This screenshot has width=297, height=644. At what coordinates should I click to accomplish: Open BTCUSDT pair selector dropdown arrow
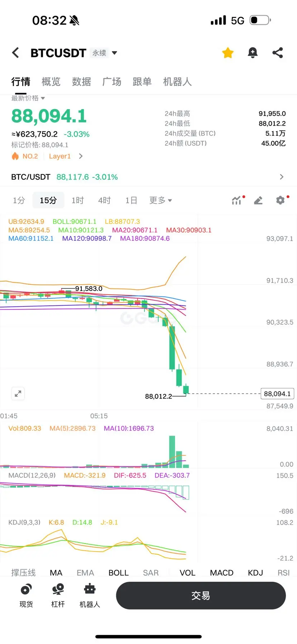click(114, 53)
